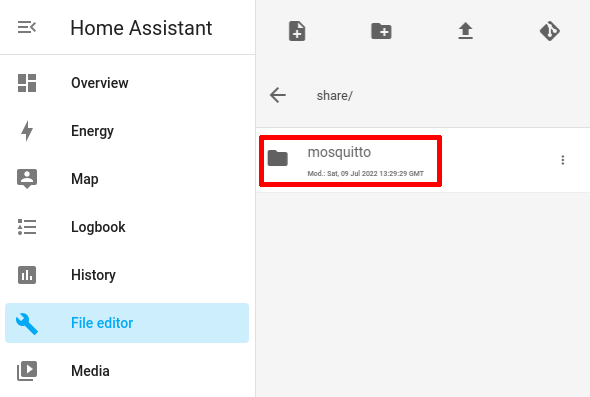The height and width of the screenshot is (397, 590).
Task: Click the folder icon beside mosquitto
Action: pyautogui.click(x=278, y=158)
